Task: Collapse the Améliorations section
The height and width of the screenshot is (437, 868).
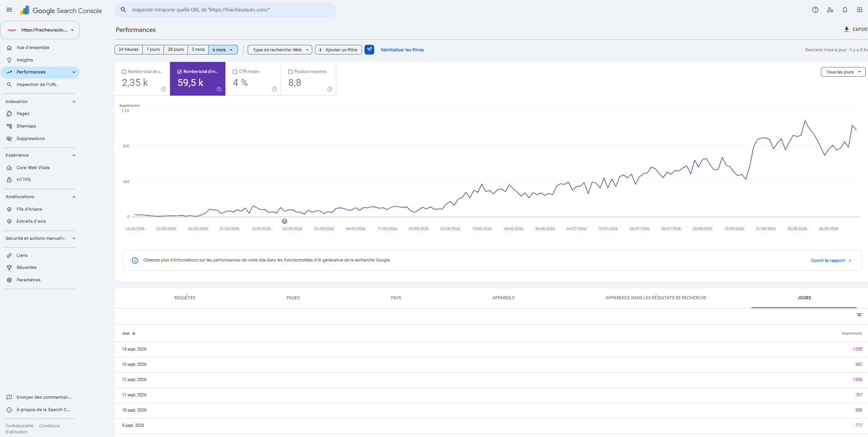Action: (74, 197)
